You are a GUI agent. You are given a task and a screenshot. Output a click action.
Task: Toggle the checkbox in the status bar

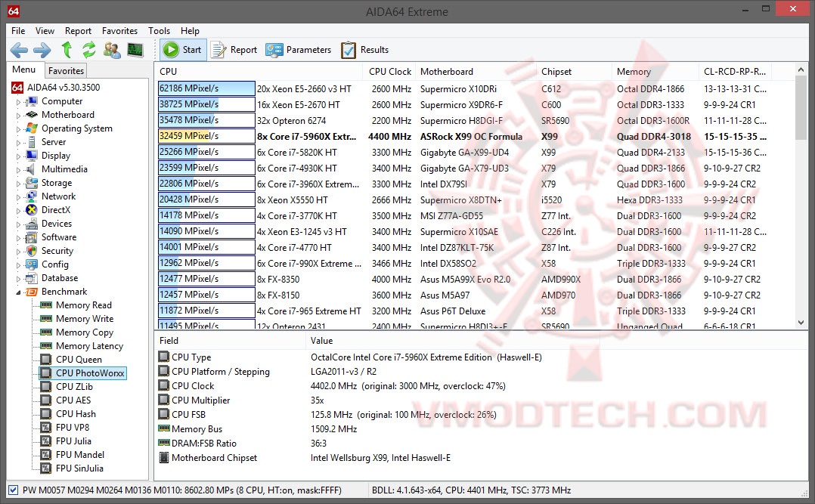click(13, 490)
